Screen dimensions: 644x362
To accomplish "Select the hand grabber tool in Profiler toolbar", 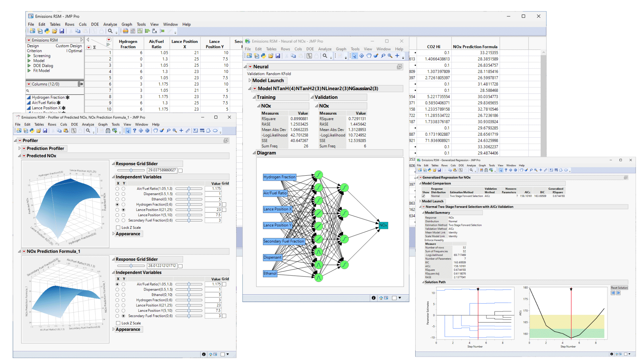I will pos(155,131).
